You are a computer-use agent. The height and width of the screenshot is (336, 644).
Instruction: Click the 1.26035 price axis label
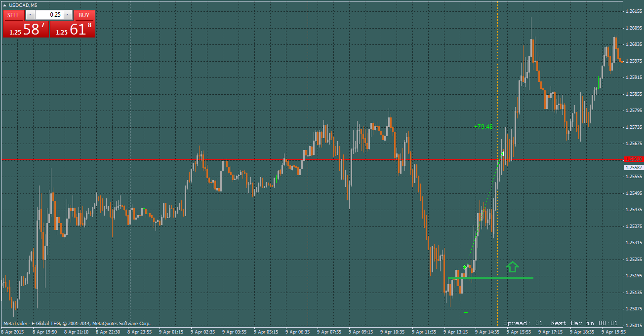pyautogui.click(x=634, y=44)
